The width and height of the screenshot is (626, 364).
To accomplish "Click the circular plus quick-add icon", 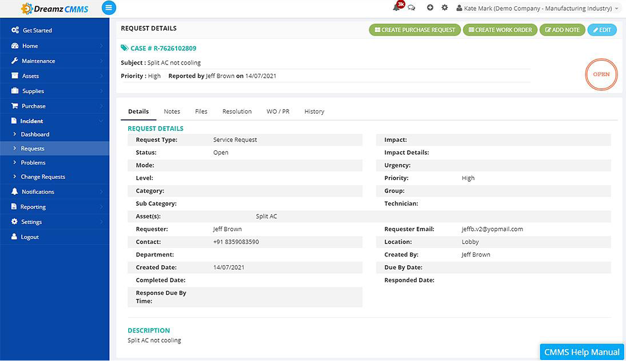I will coord(429,8).
